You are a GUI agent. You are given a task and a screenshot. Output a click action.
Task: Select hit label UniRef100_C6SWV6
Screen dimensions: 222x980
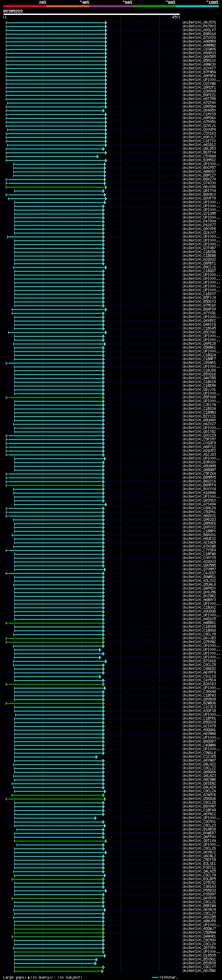pyautogui.click(x=199, y=49)
